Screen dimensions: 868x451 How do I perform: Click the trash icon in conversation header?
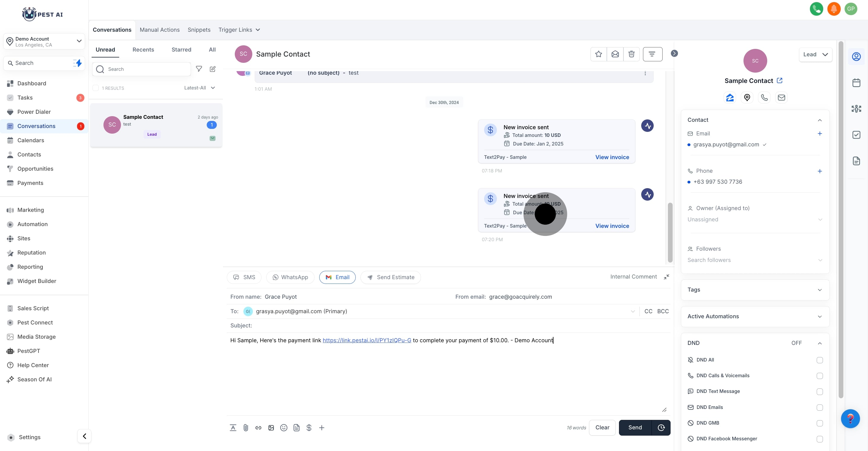coord(631,54)
